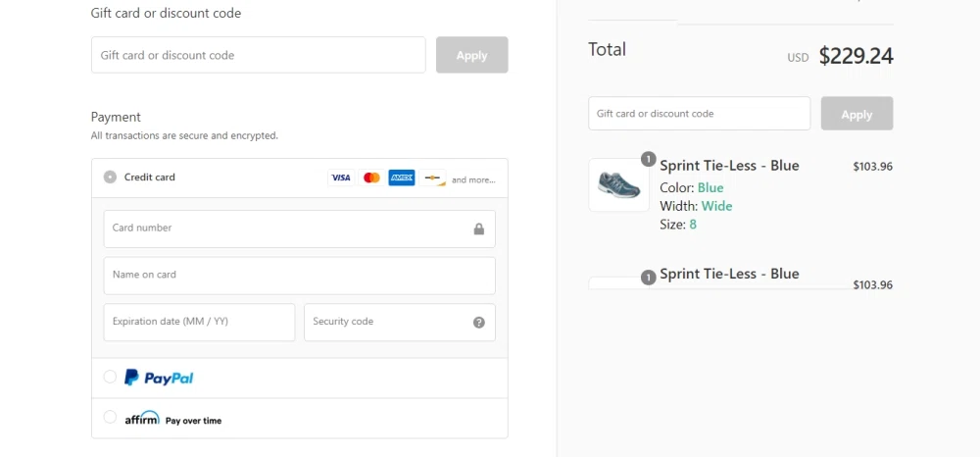
Task: Click the left Gift card or discount code field
Action: coord(258,55)
